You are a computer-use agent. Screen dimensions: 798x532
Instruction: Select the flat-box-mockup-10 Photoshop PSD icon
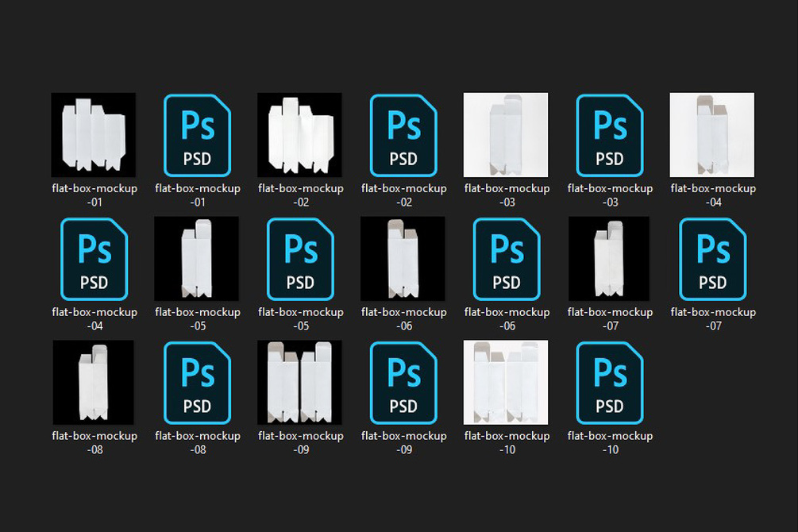pos(610,383)
